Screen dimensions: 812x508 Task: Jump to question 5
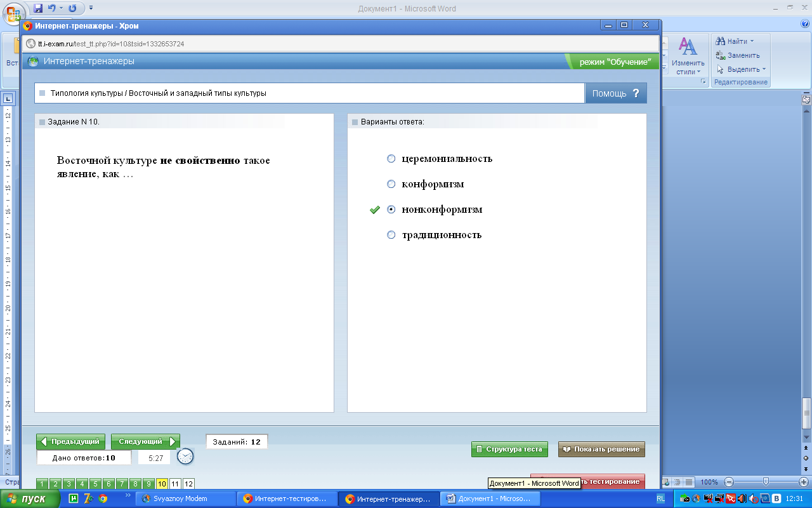95,484
